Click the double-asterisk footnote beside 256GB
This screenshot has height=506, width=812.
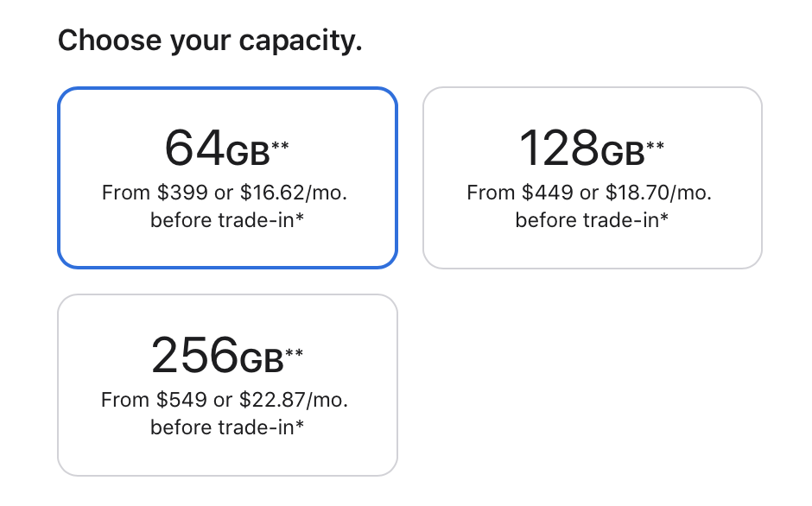295,353
